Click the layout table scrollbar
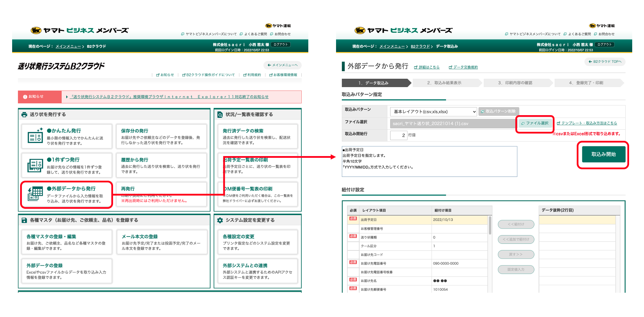This screenshot has height=317, width=644. [x=490, y=225]
